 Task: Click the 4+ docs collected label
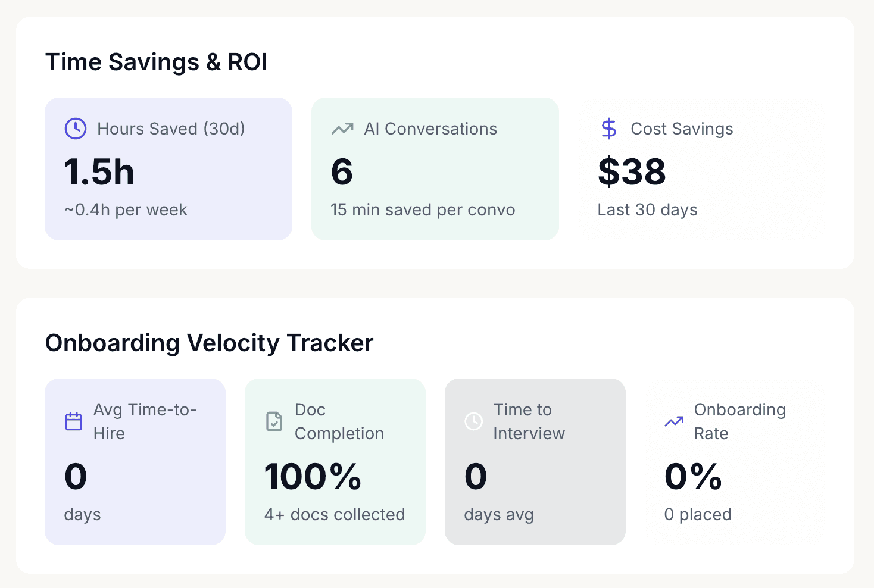click(x=334, y=514)
